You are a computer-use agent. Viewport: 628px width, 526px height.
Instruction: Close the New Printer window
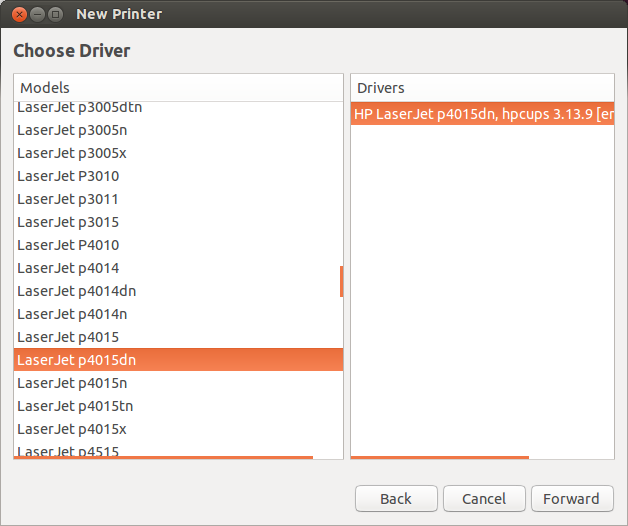pos(19,14)
